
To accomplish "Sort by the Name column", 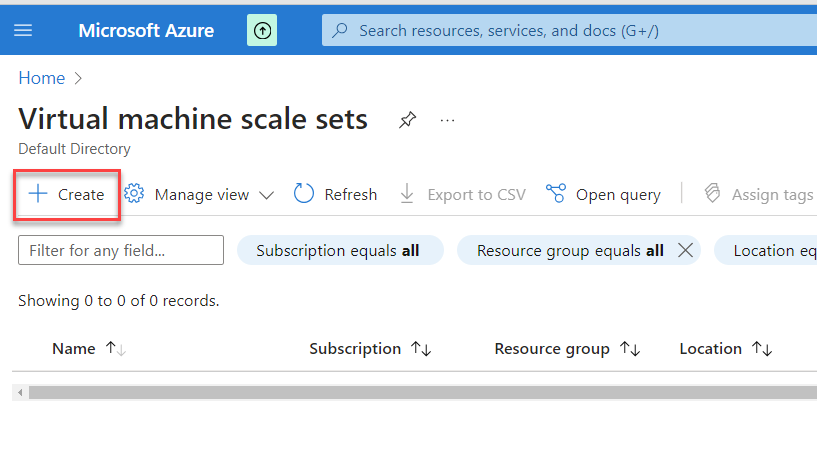I will pos(74,349).
